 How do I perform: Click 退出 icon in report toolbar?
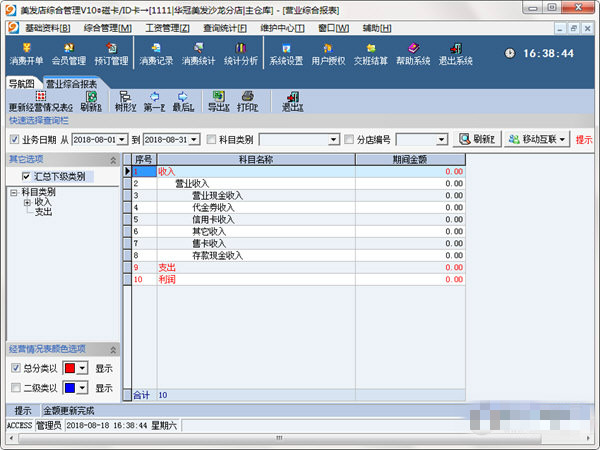pos(293,102)
